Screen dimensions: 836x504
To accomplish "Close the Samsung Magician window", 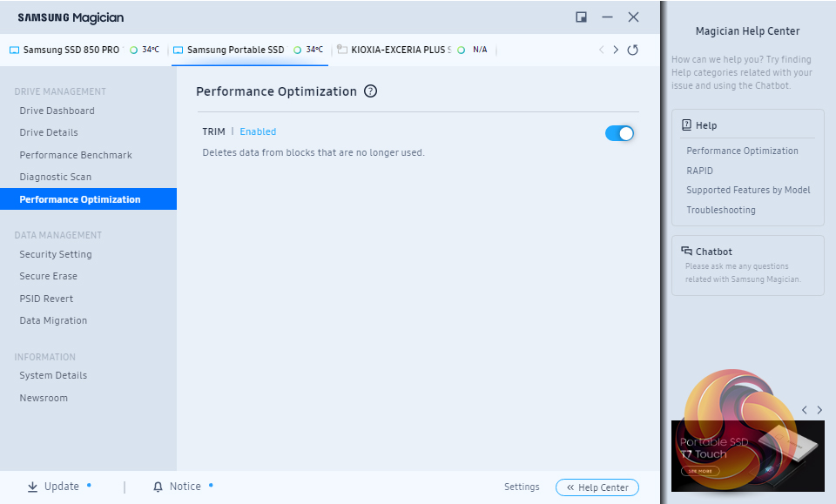I will [633, 17].
